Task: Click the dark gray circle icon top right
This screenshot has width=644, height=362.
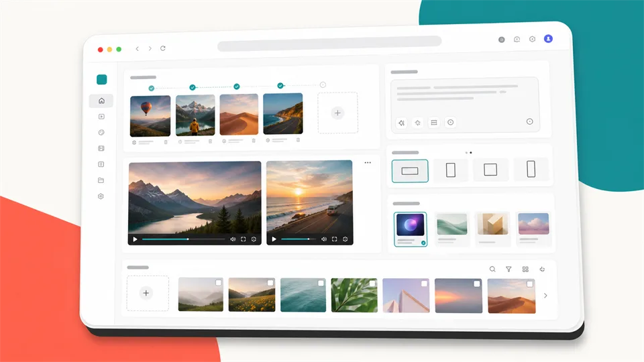Action: [502, 40]
